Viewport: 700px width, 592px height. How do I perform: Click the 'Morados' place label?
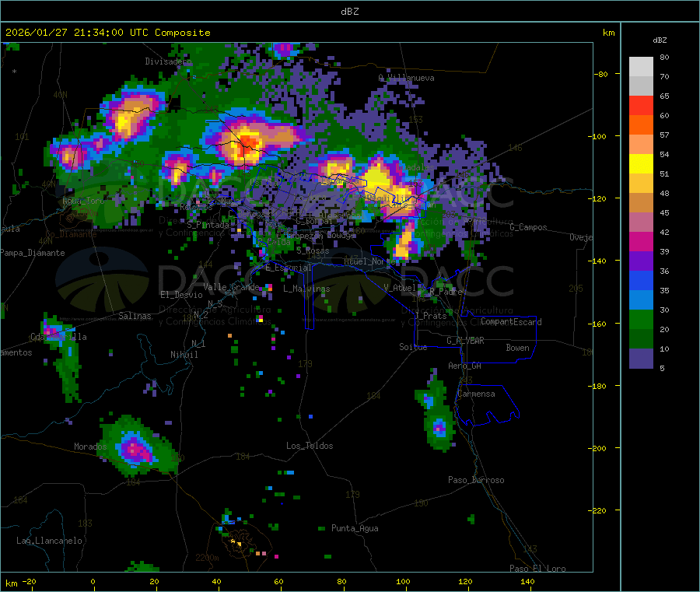pos(90,447)
